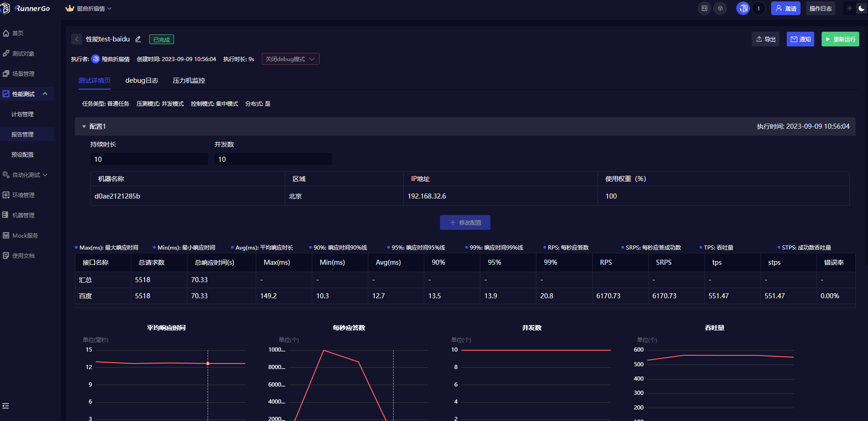The width and height of the screenshot is (868, 421).
Task: Switch to the debug日志 tab
Action: (142, 80)
